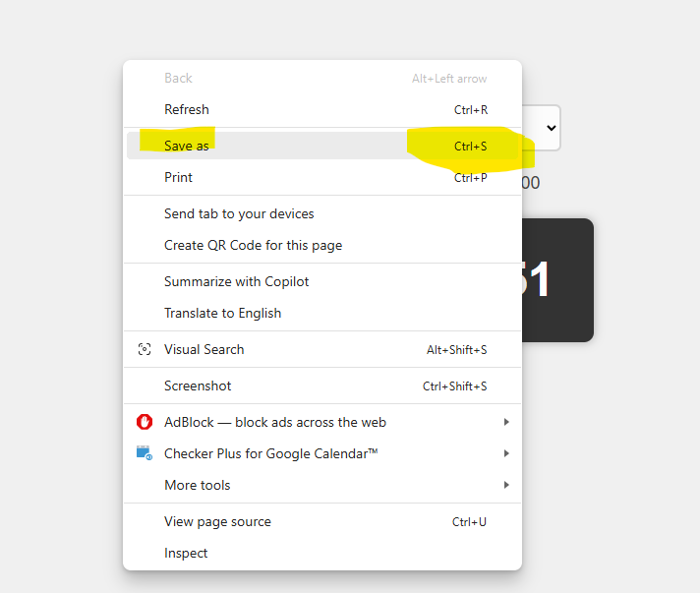
Task: Select Save as in the context menu
Action: point(187,146)
